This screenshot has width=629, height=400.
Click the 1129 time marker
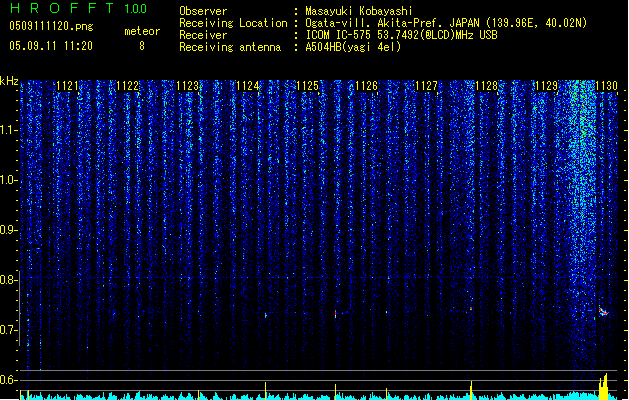coord(546,86)
